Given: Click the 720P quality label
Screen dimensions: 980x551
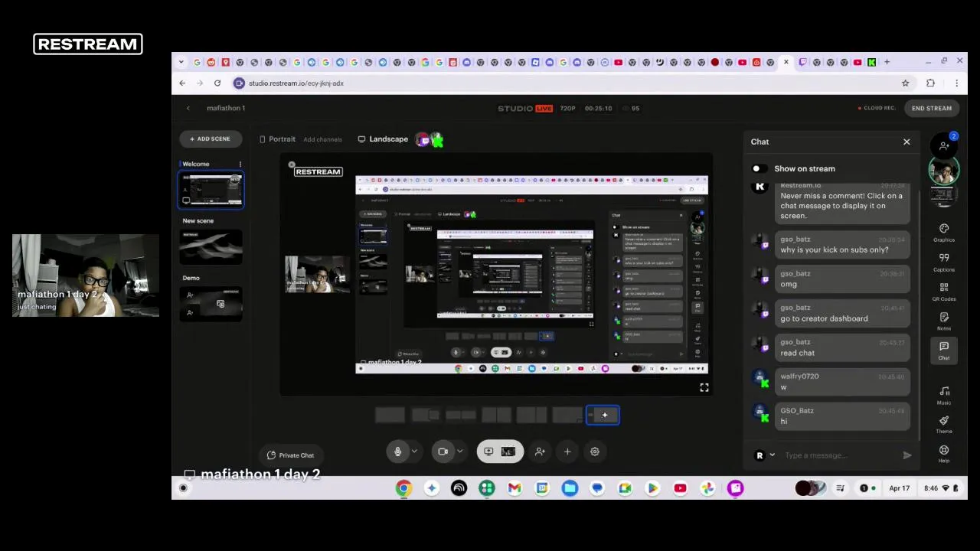Looking at the screenshot, I should coord(567,108).
